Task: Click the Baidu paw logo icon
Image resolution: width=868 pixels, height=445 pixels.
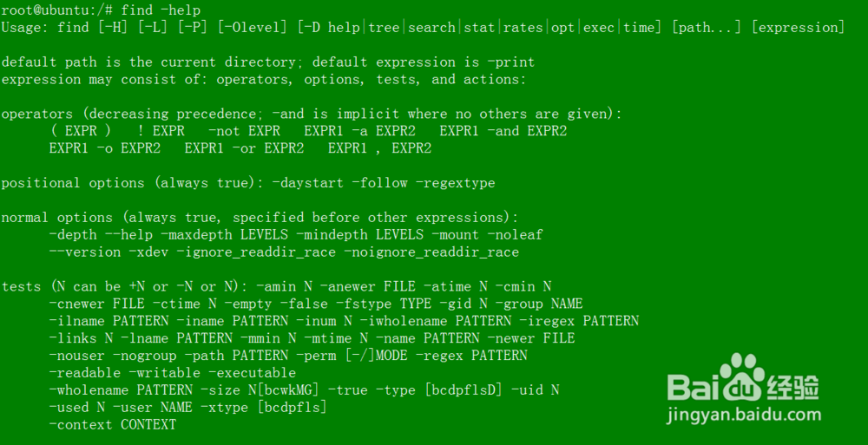Action: (x=742, y=376)
